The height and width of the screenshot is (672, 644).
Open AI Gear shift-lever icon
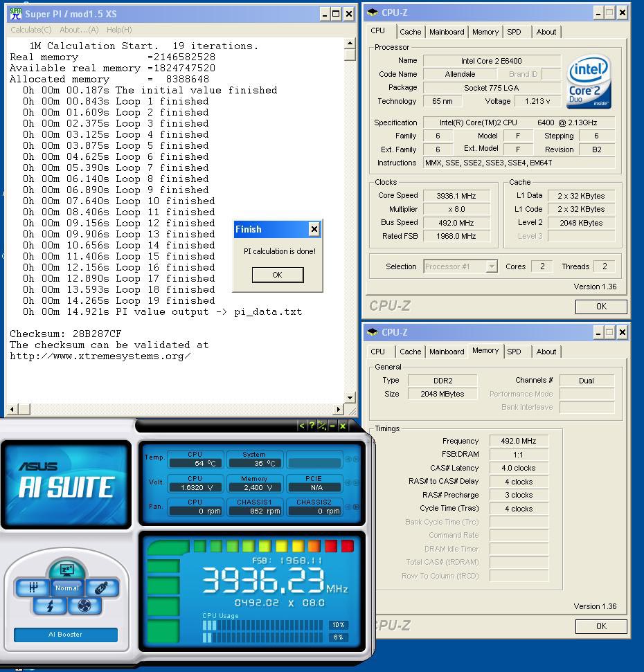pyautogui.click(x=33, y=588)
